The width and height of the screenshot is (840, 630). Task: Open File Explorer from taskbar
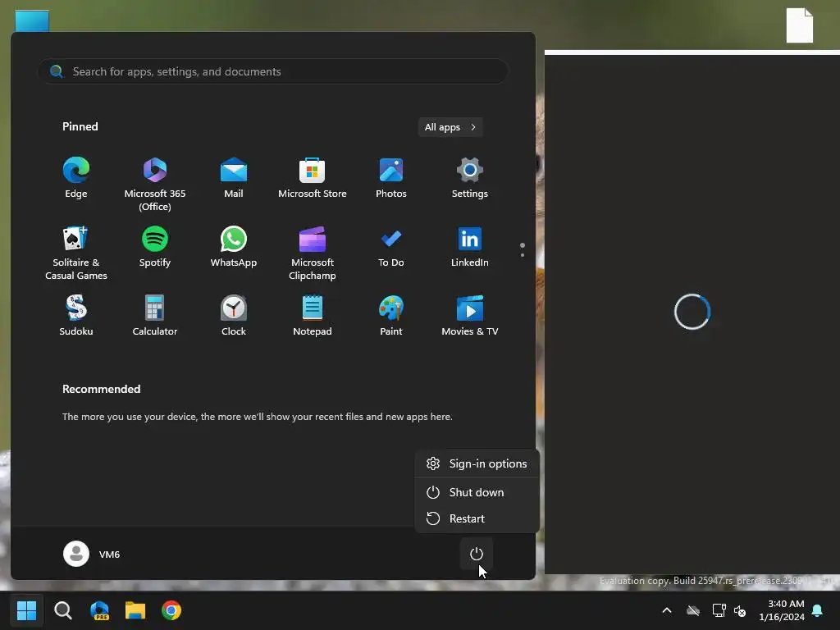pyautogui.click(x=135, y=610)
